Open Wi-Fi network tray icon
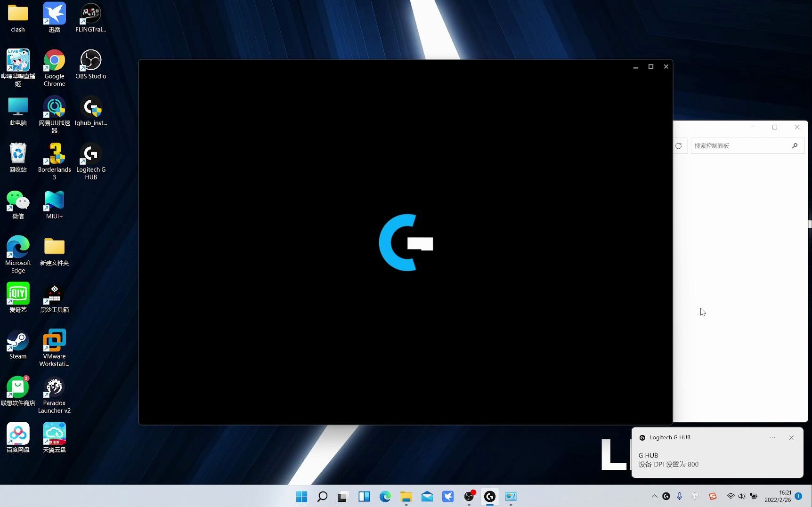 pyautogui.click(x=731, y=496)
